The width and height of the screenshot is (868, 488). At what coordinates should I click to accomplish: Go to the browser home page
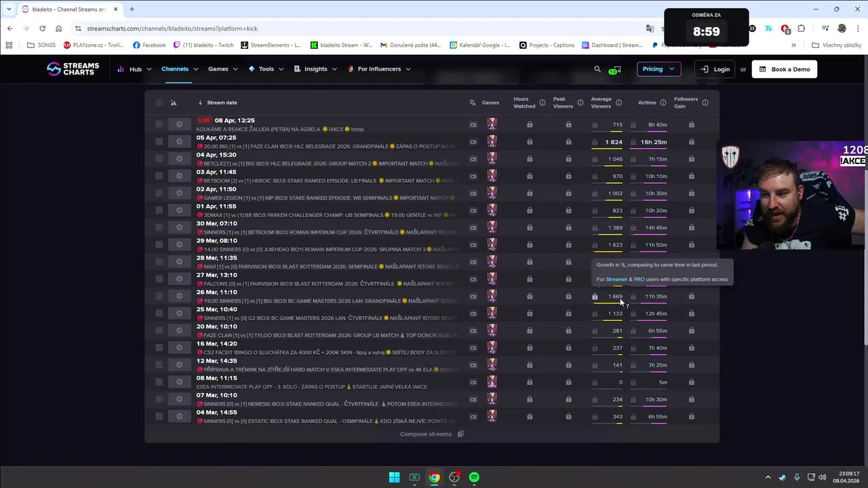click(x=58, y=28)
